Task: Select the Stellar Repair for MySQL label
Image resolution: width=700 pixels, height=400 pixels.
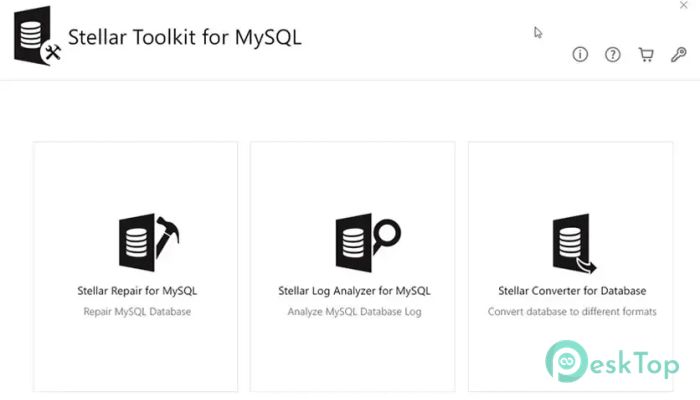Action: click(x=137, y=291)
